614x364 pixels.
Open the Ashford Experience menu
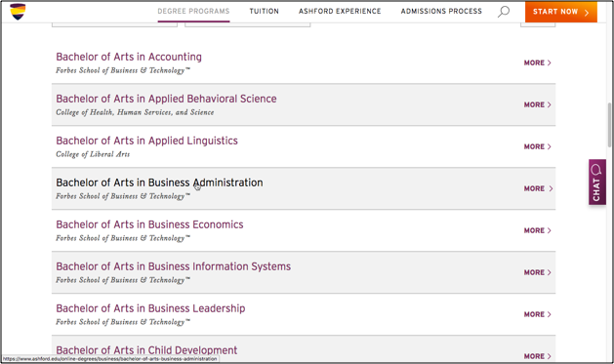click(x=340, y=12)
